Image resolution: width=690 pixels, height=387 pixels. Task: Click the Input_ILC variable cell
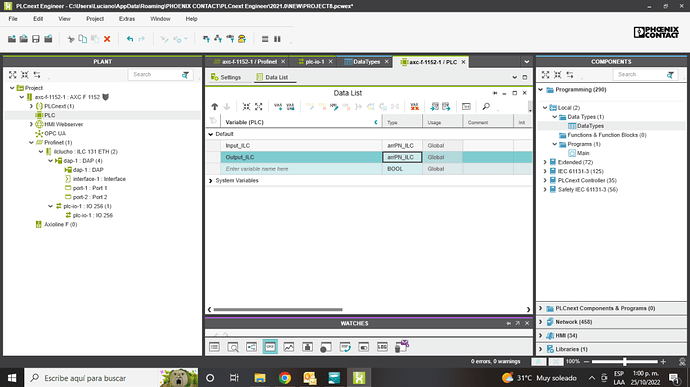click(x=301, y=146)
